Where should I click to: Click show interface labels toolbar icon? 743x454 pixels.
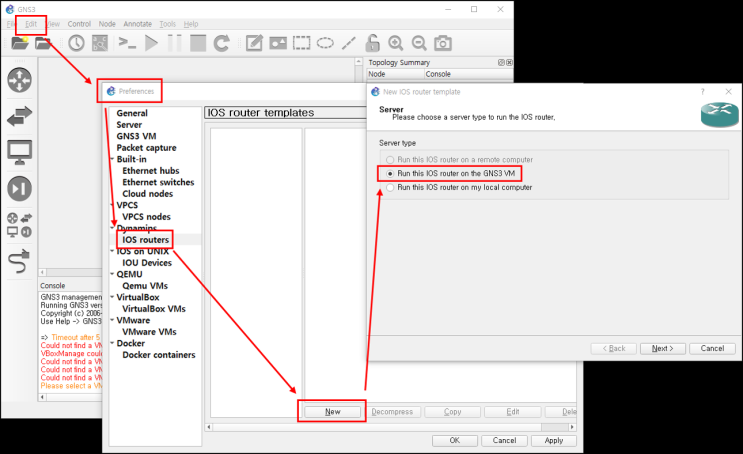(x=100, y=43)
